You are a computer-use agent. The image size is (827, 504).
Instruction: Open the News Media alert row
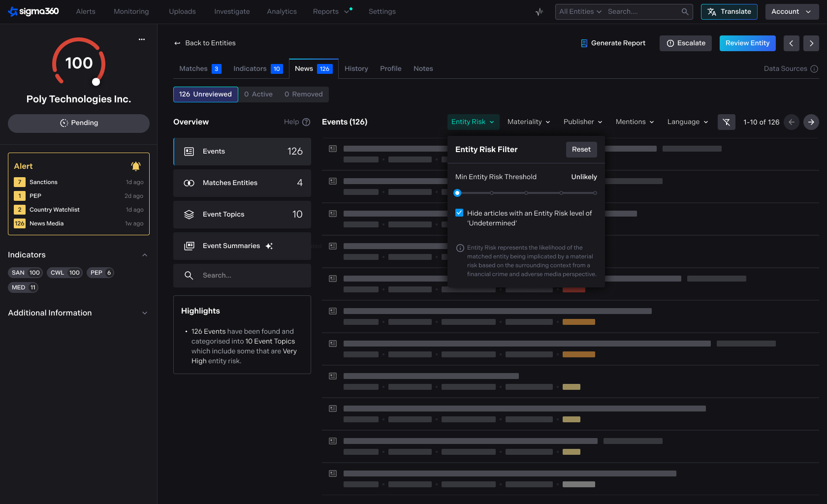(79, 223)
